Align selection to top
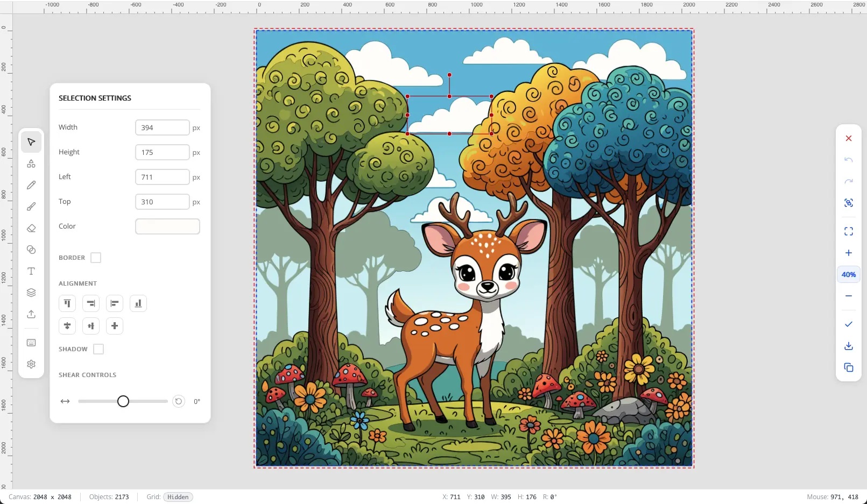 coord(67,303)
